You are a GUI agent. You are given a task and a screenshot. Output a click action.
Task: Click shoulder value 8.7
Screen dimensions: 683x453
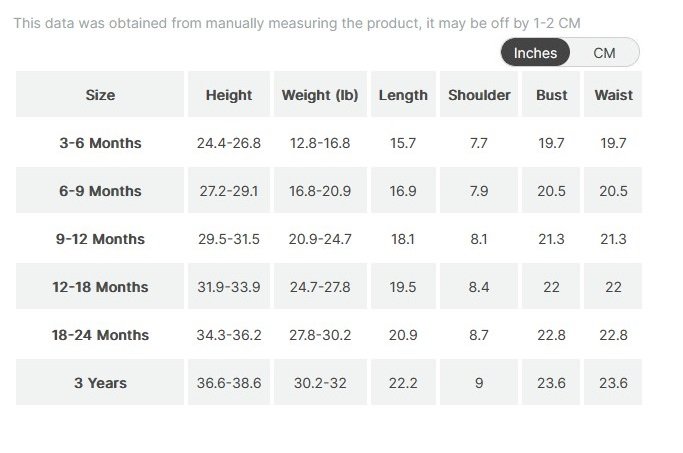pos(479,335)
